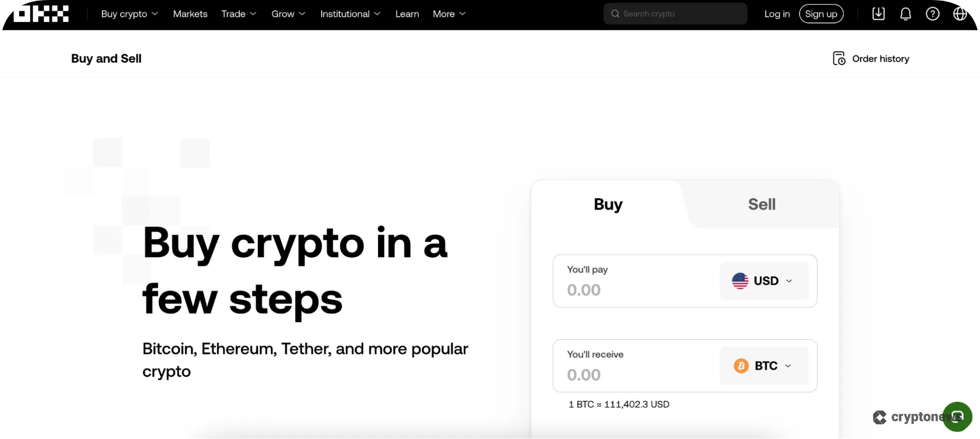Open the BTC coin selector

[763, 366]
